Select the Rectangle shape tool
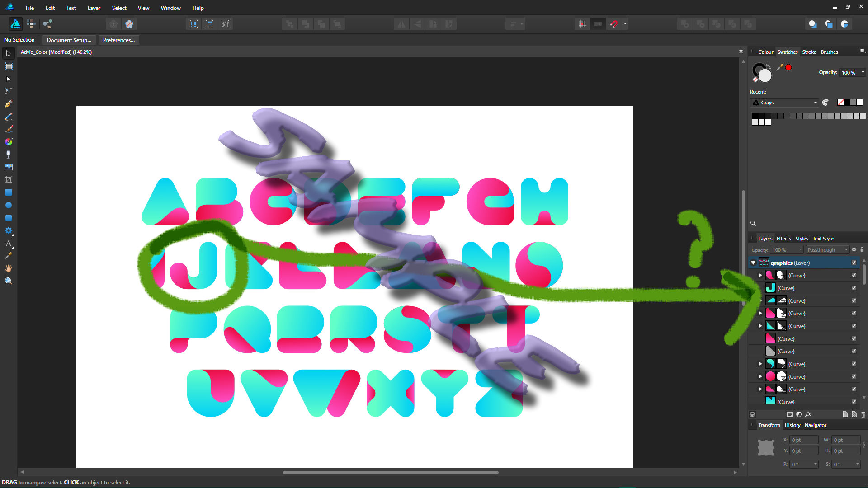The height and width of the screenshot is (488, 868). click(x=8, y=192)
